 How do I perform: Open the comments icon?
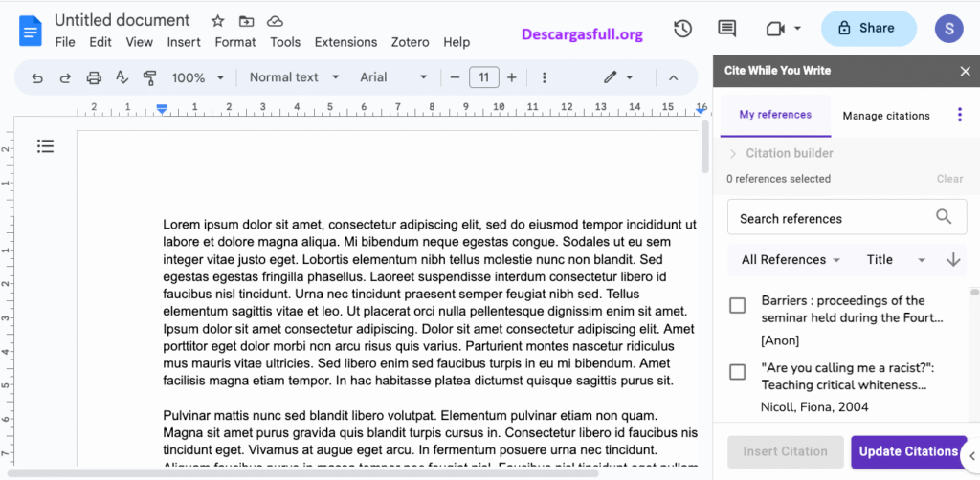727,29
